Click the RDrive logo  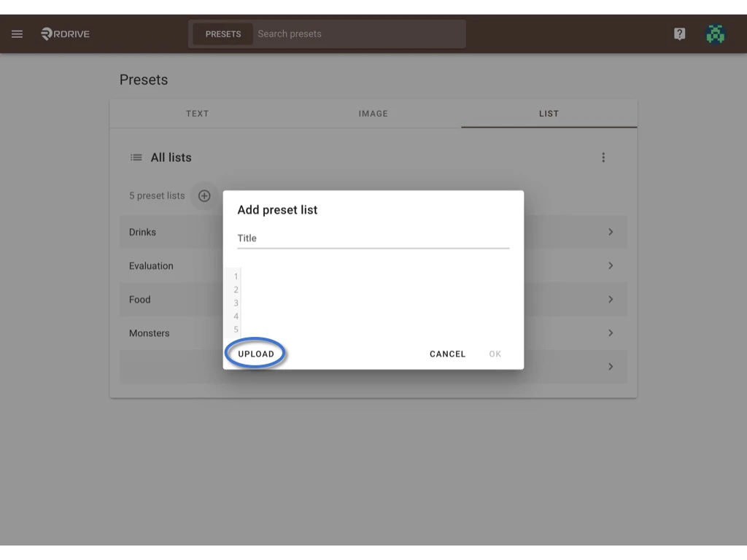tap(64, 34)
